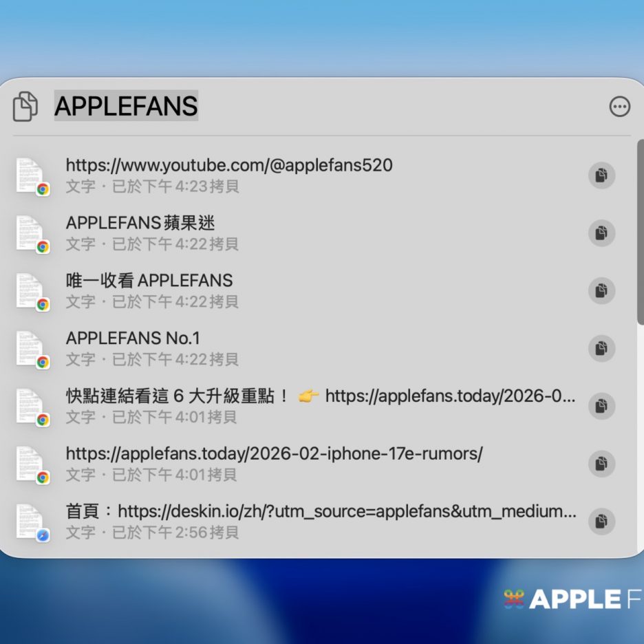Copy the deskin.io homepage link entry
Image resolution: width=644 pixels, height=644 pixels.
point(601,521)
